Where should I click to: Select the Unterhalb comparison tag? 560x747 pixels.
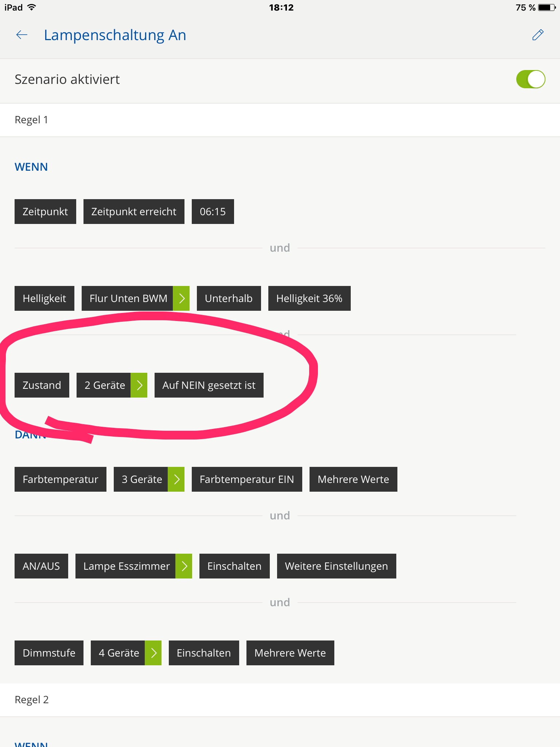click(229, 298)
